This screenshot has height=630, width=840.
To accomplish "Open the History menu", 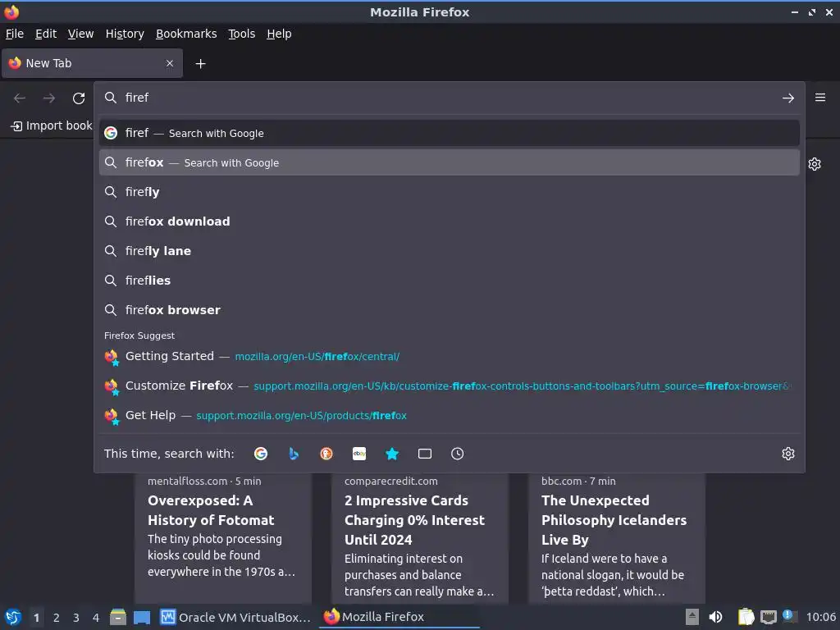I will (125, 34).
